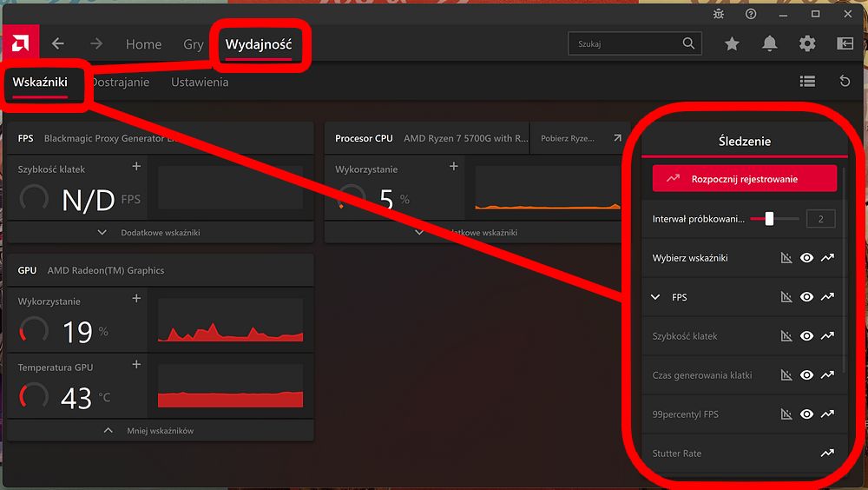This screenshot has height=490, width=868.
Task: Open the Home tab
Action: tap(143, 43)
